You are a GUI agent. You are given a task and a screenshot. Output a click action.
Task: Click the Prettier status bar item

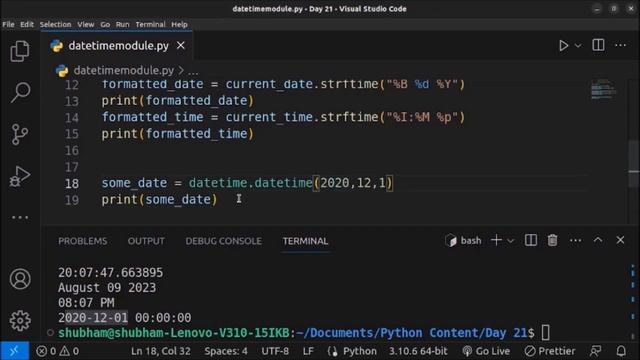(x=550, y=351)
